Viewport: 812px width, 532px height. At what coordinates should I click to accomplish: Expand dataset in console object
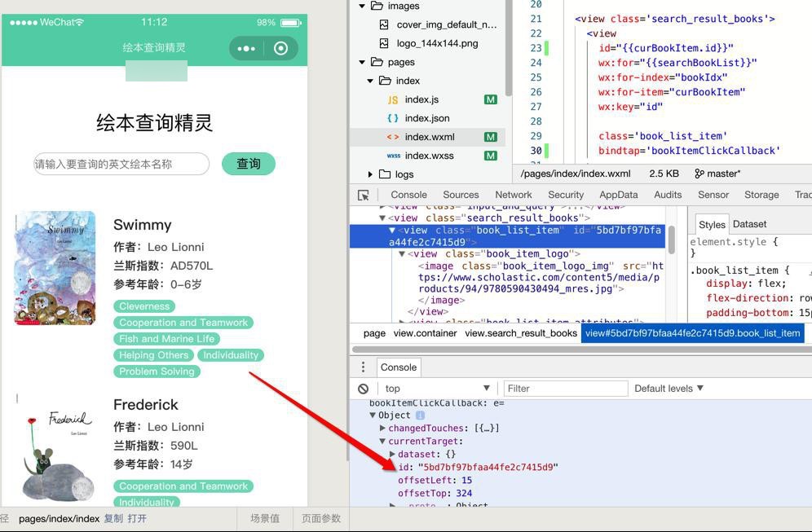392,455
